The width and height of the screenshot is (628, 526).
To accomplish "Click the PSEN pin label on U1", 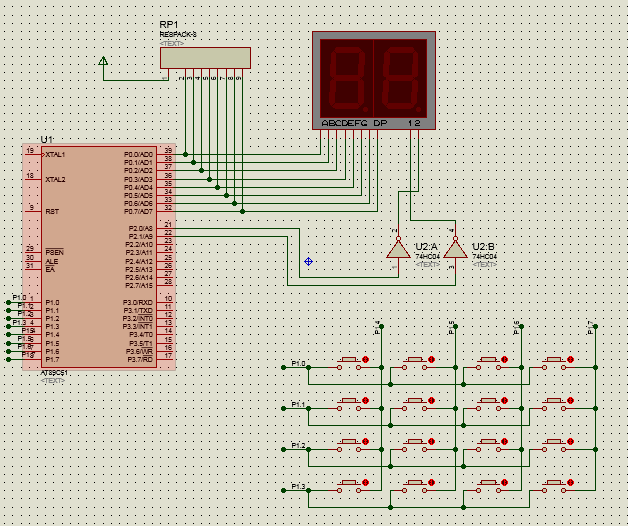I will (x=54, y=252).
